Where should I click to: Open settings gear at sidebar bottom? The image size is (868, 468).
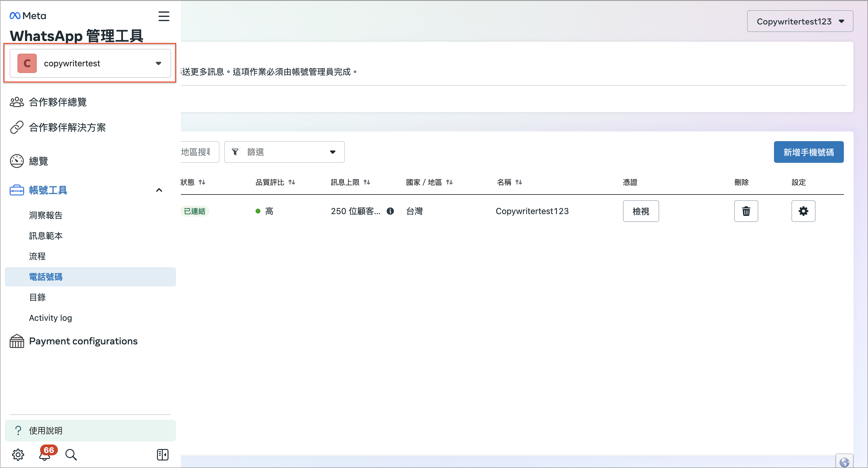(x=18, y=455)
